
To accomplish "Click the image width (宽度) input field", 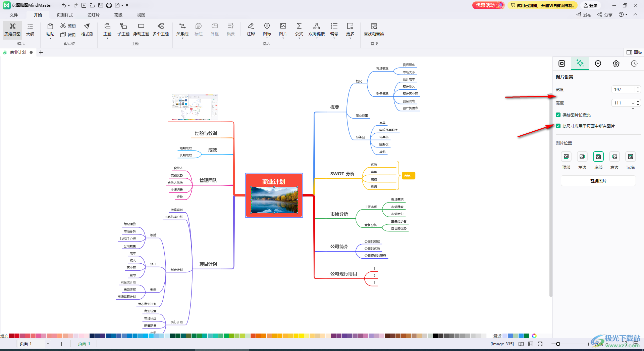I will point(624,89).
